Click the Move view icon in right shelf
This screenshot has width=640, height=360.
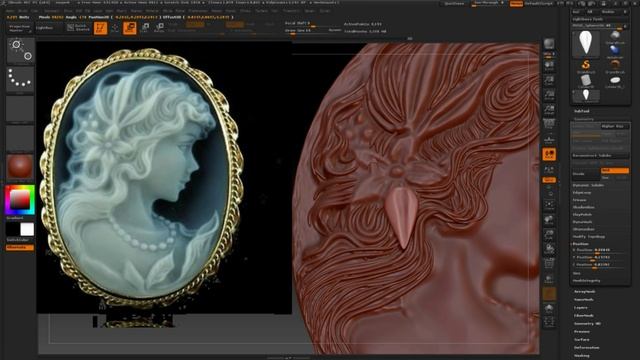click(549, 220)
